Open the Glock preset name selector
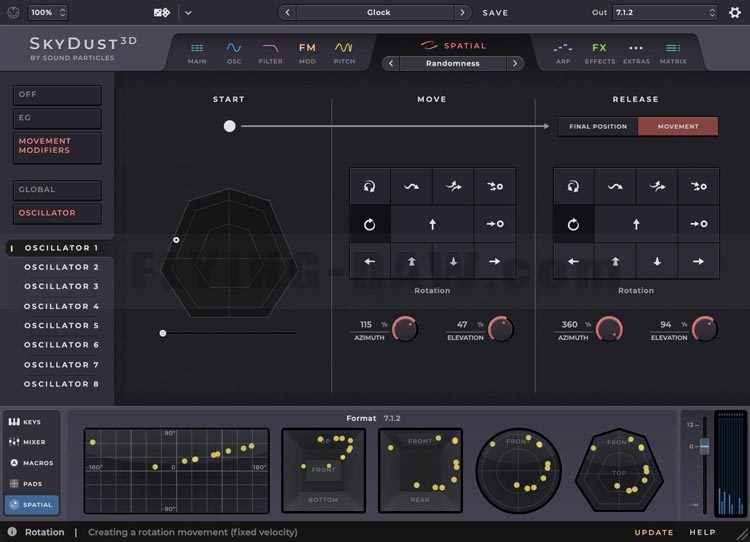 (375, 12)
